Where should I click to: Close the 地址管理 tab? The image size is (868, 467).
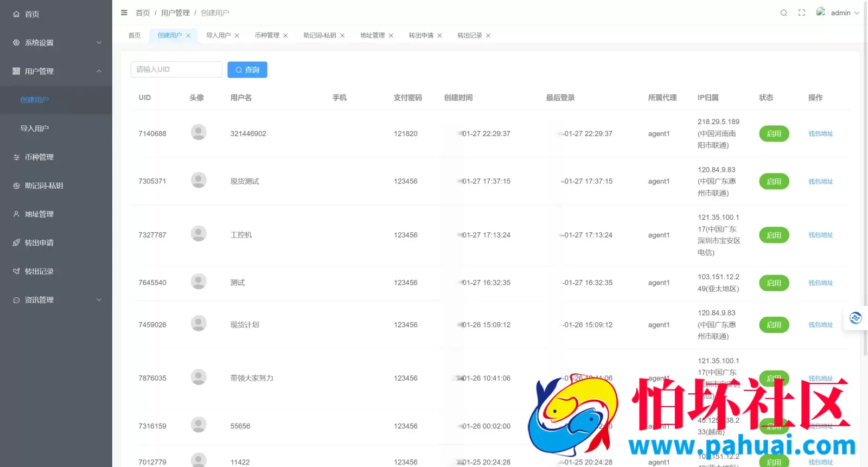pos(391,36)
